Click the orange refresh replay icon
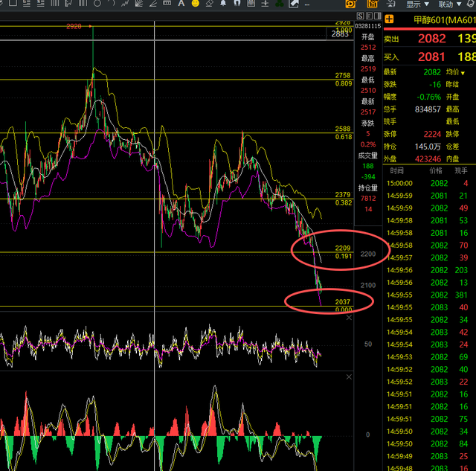 pos(350,4)
